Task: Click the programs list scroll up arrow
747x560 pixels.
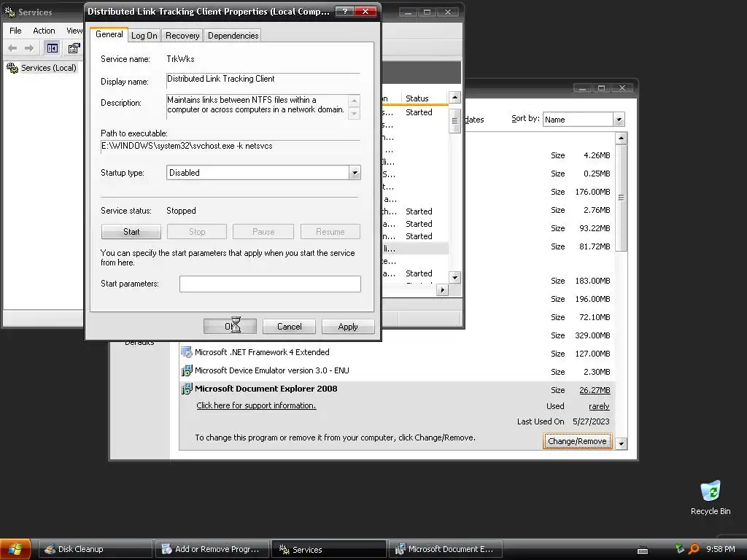Action: coord(621,138)
